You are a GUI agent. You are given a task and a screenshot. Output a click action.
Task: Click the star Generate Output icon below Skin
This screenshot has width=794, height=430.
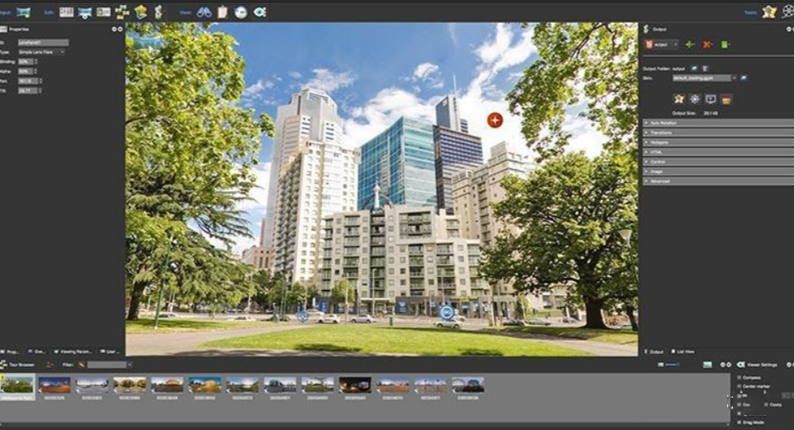[x=679, y=99]
